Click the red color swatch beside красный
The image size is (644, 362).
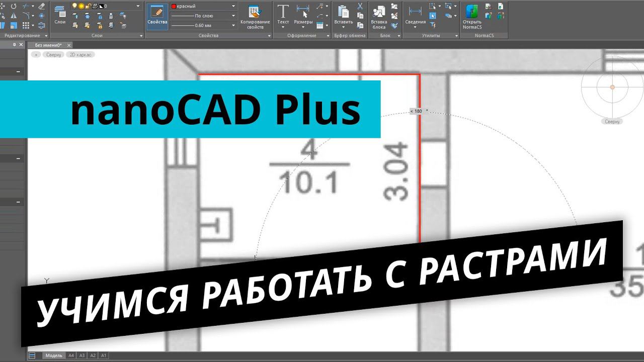point(174,6)
